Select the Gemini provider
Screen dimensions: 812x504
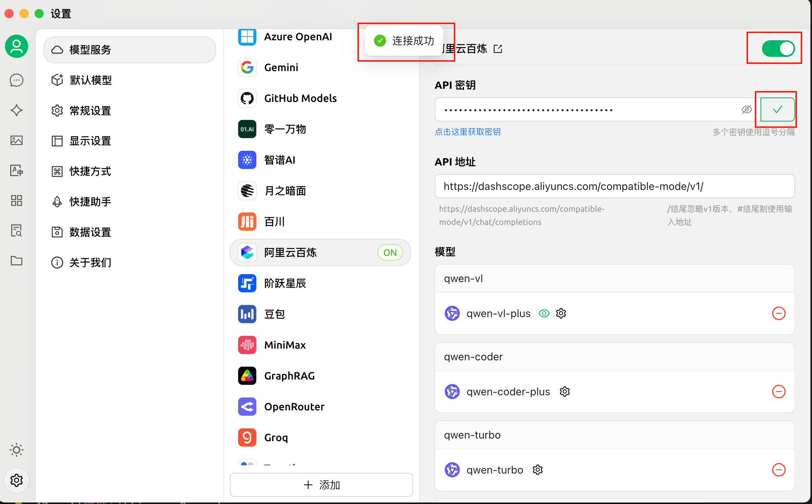320,67
